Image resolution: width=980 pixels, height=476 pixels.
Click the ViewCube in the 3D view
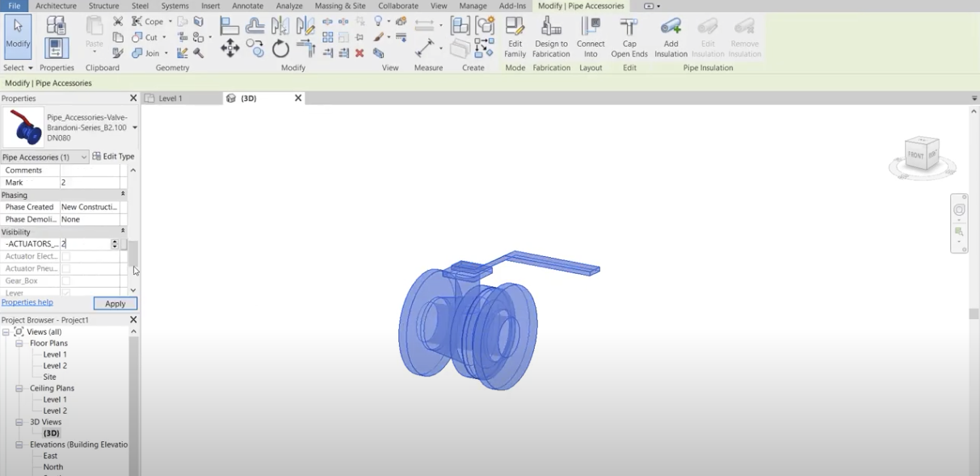click(921, 154)
